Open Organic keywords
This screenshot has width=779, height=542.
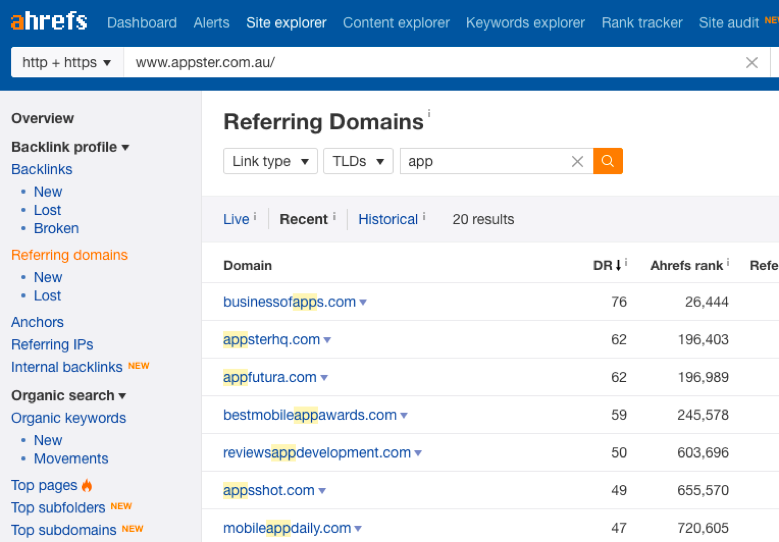[x=69, y=418]
